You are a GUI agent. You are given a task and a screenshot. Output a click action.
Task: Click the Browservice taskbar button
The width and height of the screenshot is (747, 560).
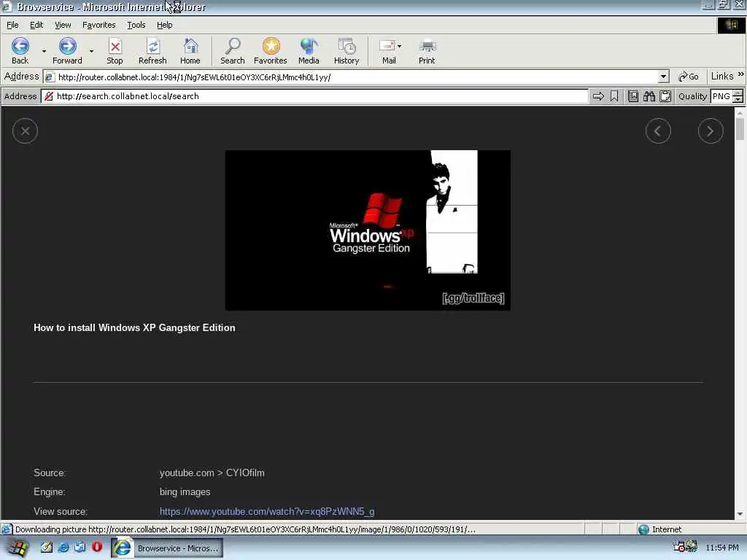tap(167, 548)
